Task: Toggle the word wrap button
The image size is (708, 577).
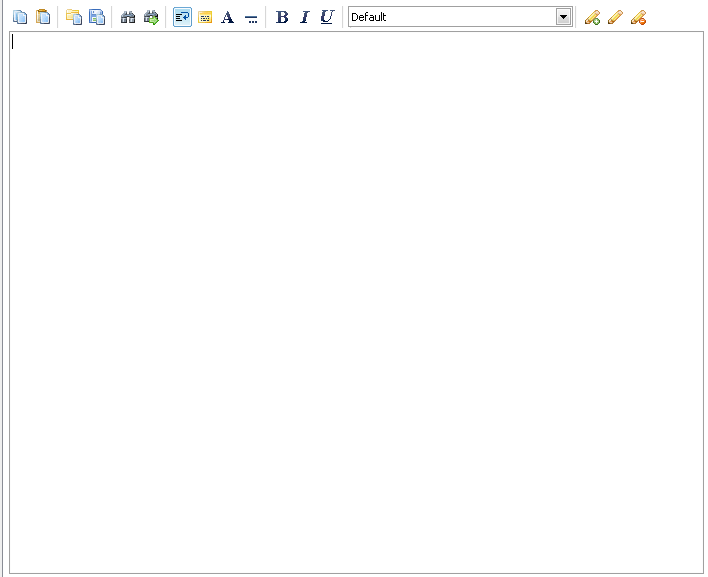Action: [x=182, y=17]
